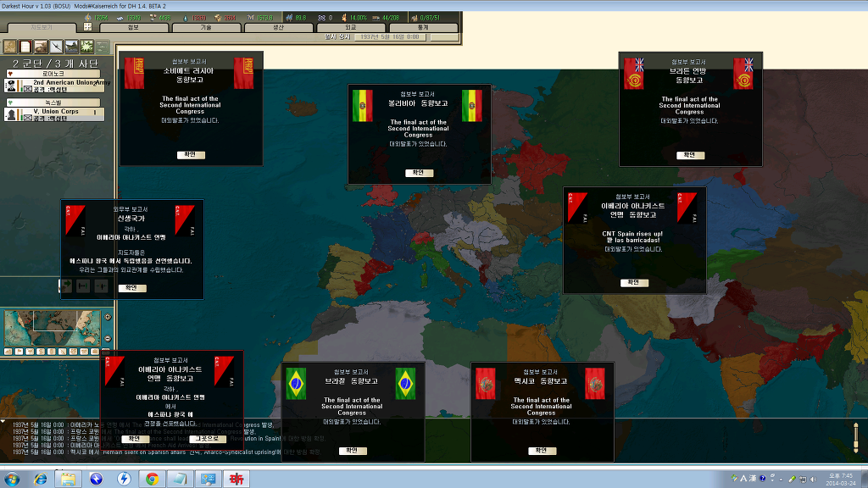Open the 기술 (technology) tab
This screenshot has height=488, width=868.
pyautogui.click(x=206, y=27)
